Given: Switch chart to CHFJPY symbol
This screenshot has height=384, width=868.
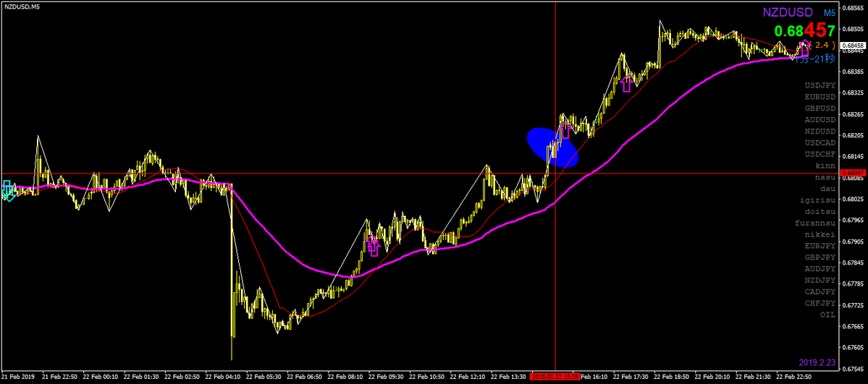Looking at the screenshot, I should click(x=819, y=303).
